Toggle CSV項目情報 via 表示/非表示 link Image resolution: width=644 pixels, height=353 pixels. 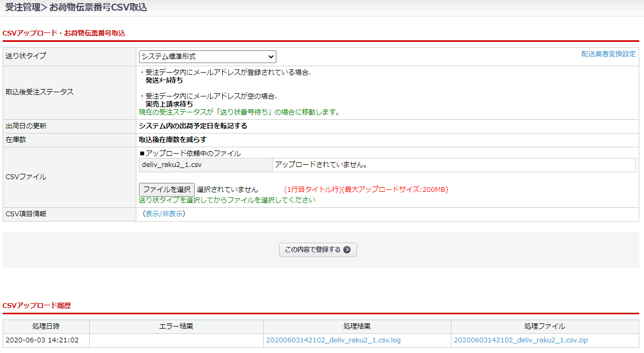(x=164, y=214)
